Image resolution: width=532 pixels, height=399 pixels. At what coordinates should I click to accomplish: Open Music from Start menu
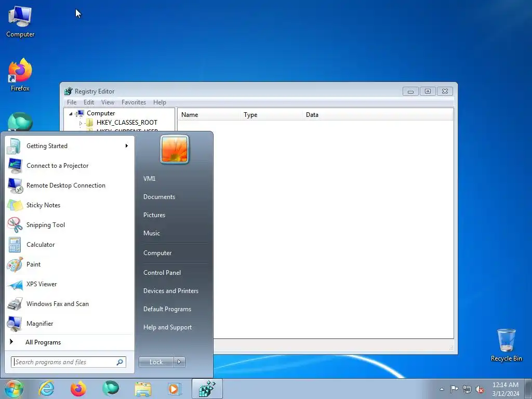coord(151,233)
